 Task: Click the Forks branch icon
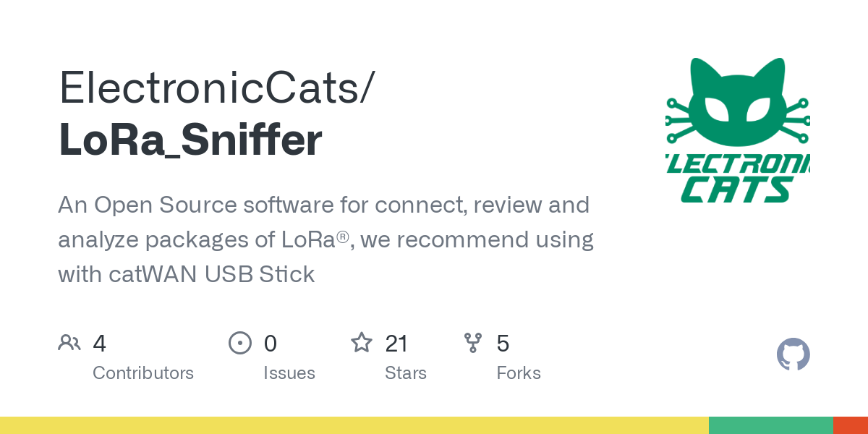click(473, 343)
